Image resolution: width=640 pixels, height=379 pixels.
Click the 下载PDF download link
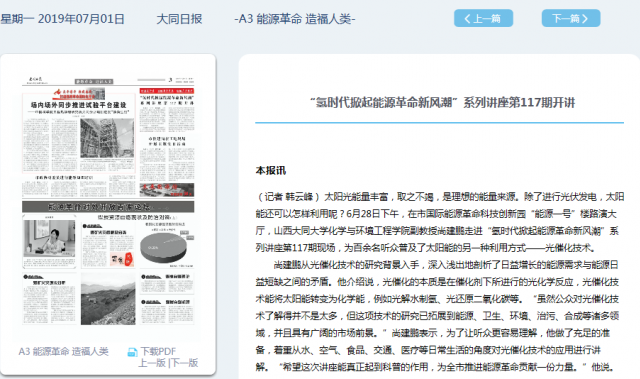pos(158,351)
